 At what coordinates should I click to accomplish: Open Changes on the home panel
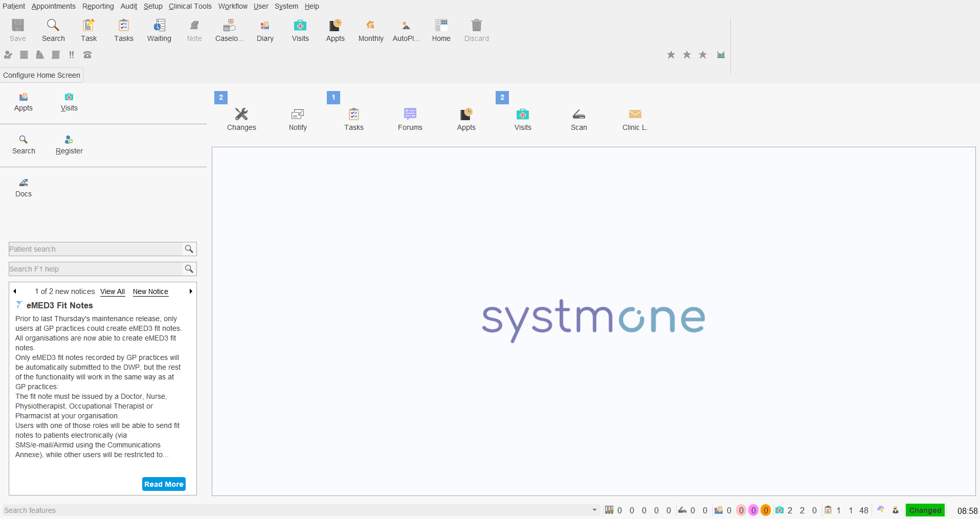click(241, 119)
